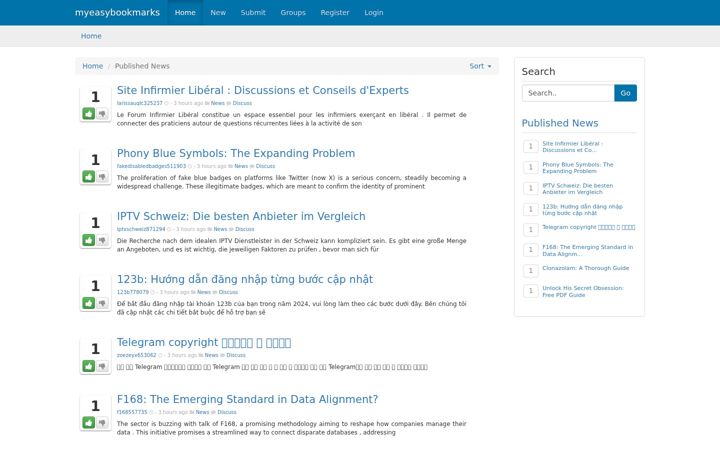The width and height of the screenshot is (720, 450).
Task: Open author 123b778079 profile
Action: coord(133,292)
